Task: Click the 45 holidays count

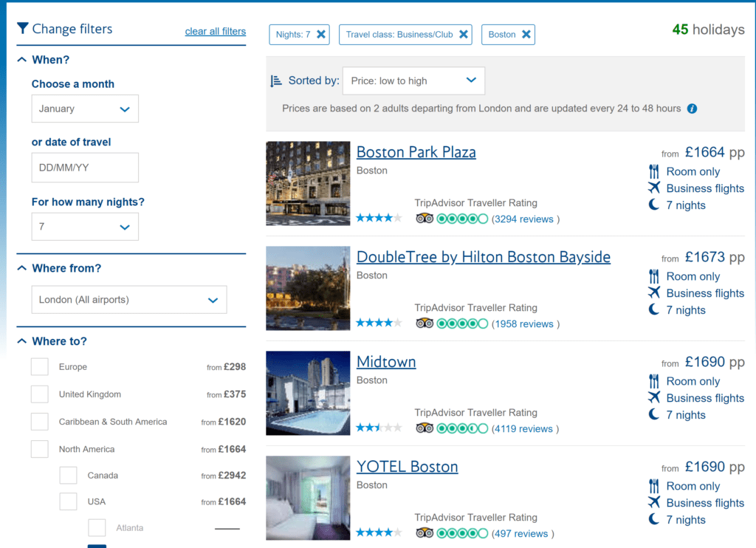Action: 708,30
